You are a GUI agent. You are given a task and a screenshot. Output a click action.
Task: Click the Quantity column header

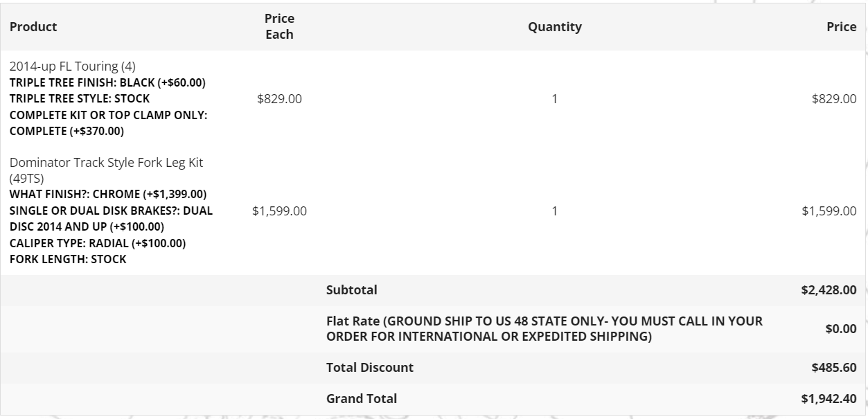click(555, 27)
